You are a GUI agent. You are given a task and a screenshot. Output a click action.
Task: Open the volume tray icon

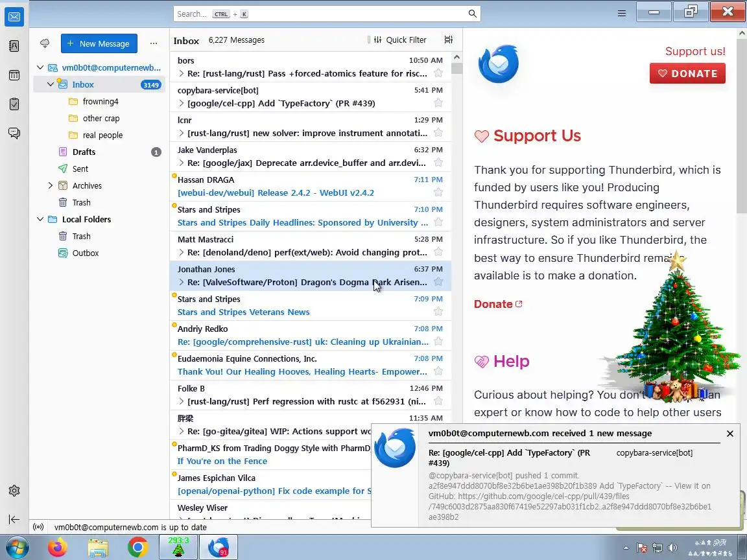[x=672, y=548]
